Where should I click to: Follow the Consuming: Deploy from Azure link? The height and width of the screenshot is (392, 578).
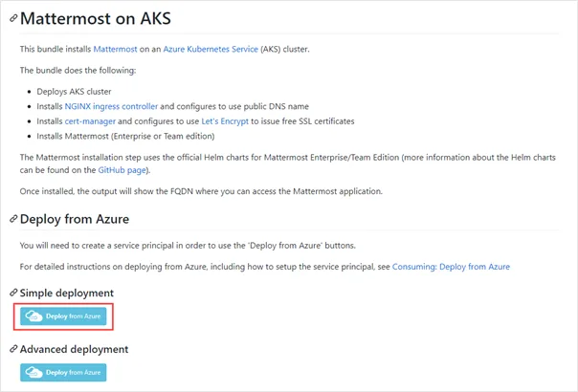pyautogui.click(x=451, y=267)
